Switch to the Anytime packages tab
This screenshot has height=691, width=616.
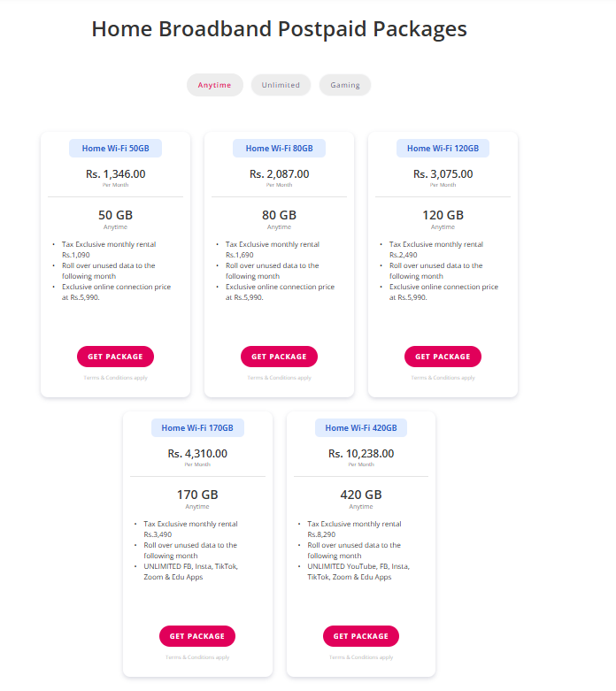(214, 85)
